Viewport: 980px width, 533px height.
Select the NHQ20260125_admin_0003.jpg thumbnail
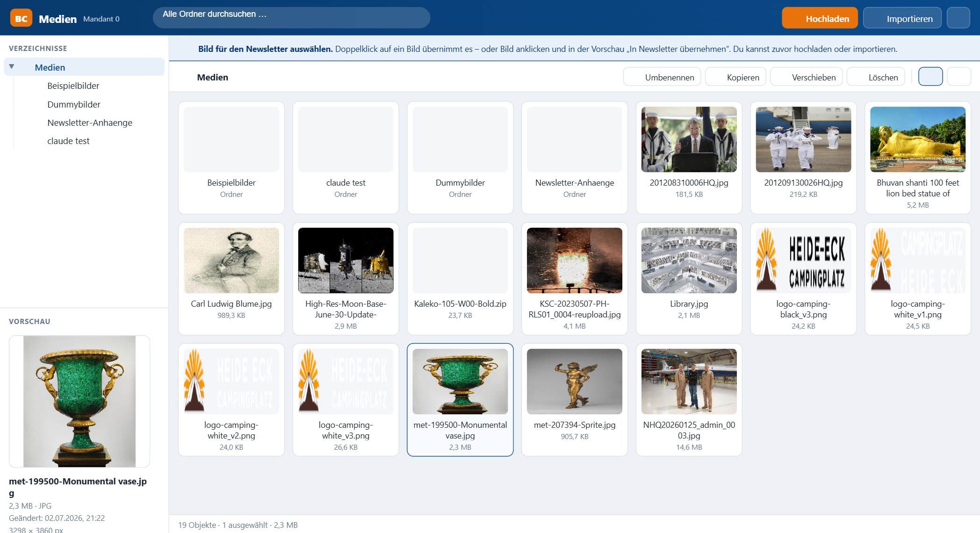tap(689, 382)
